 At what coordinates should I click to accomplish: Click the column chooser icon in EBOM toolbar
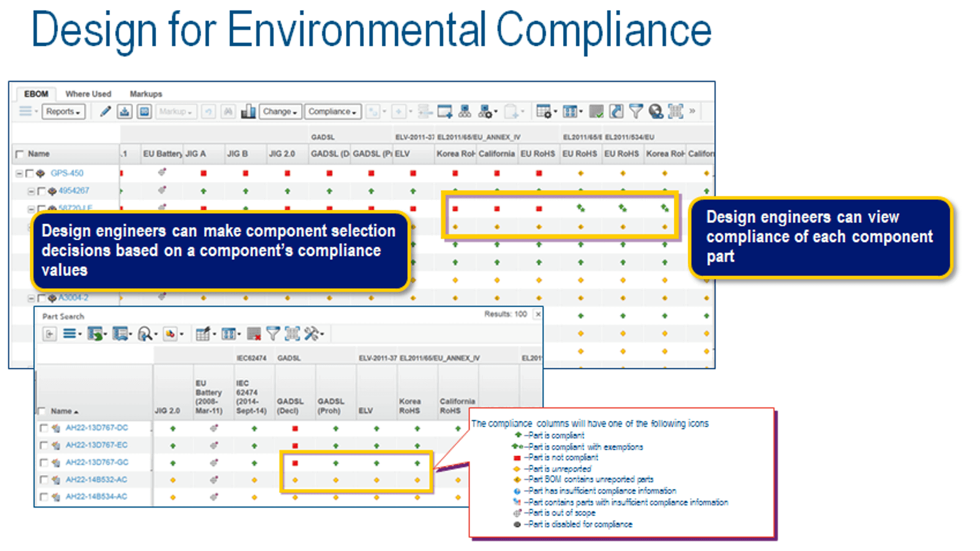click(x=572, y=111)
